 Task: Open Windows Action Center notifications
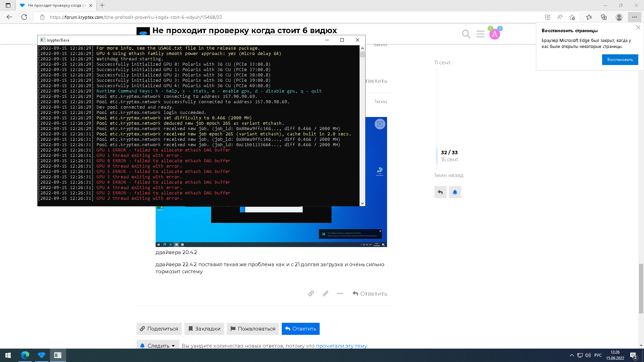click(634, 355)
